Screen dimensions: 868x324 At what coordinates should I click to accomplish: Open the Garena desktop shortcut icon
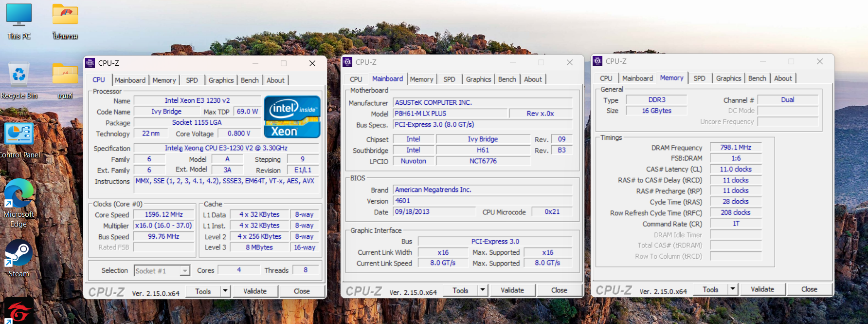pos(19,311)
